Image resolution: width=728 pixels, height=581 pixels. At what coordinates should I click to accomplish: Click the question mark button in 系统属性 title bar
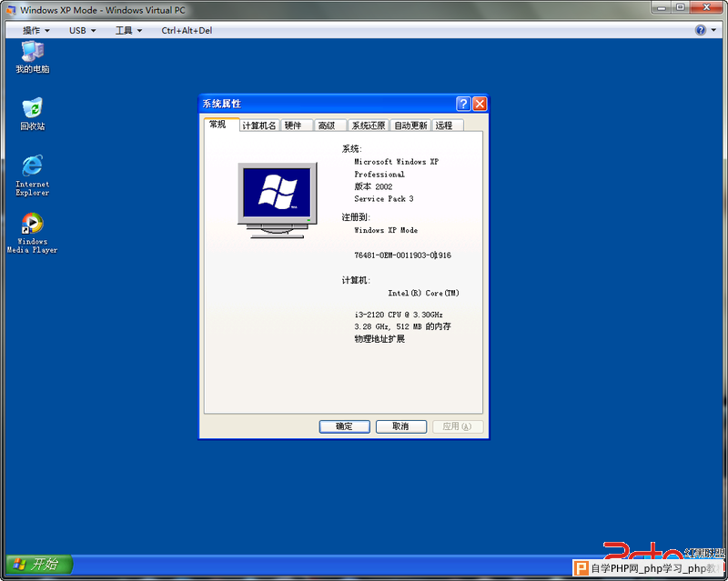click(463, 104)
